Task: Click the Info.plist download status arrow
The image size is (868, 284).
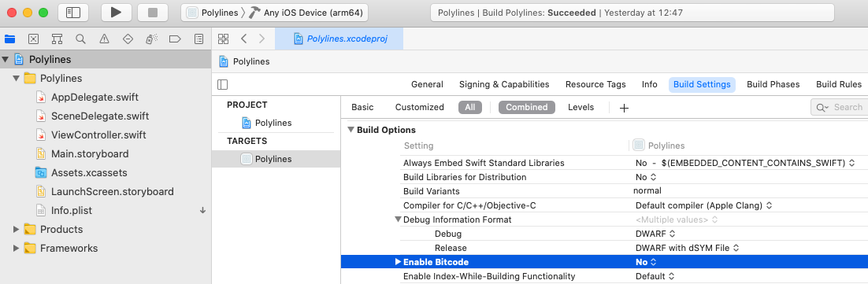Action: (202, 211)
